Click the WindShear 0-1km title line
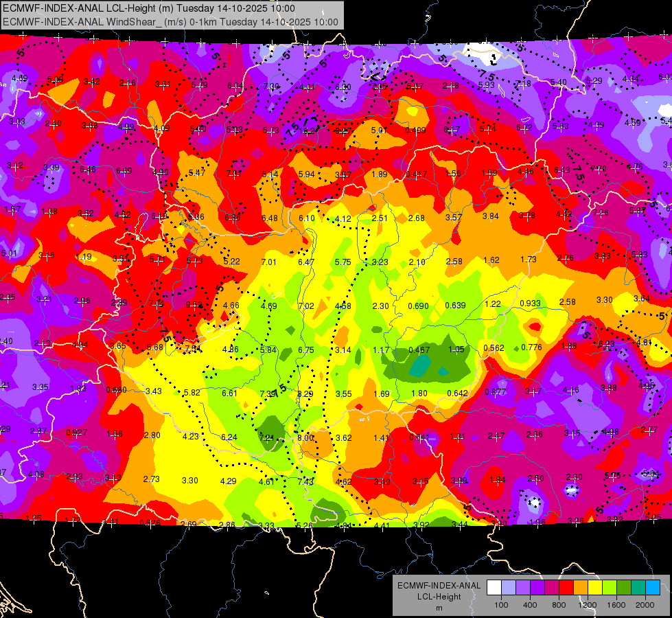The image size is (672, 618). click(170, 22)
